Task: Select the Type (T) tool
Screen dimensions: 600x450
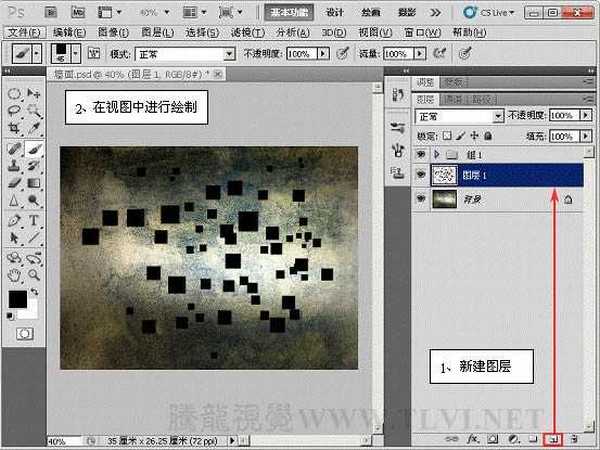Action: pyautogui.click(x=33, y=219)
